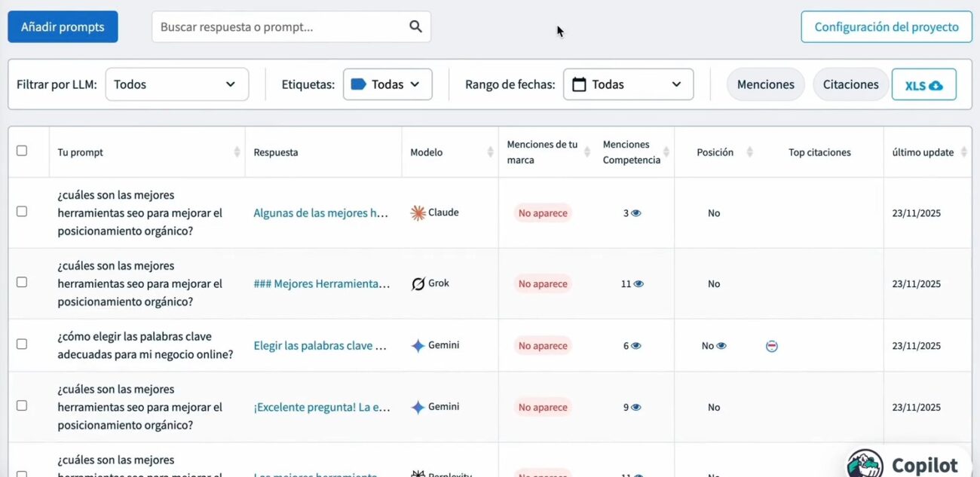Viewport: 980px width, 477px height.
Task: Select the Menciones pill
Action: (x=766, y=84)
